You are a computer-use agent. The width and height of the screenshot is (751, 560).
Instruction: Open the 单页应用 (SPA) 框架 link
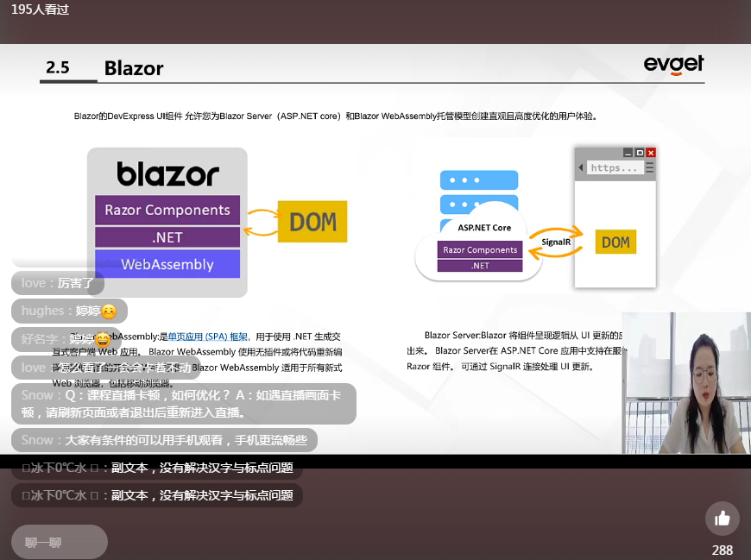coord(208,337)
